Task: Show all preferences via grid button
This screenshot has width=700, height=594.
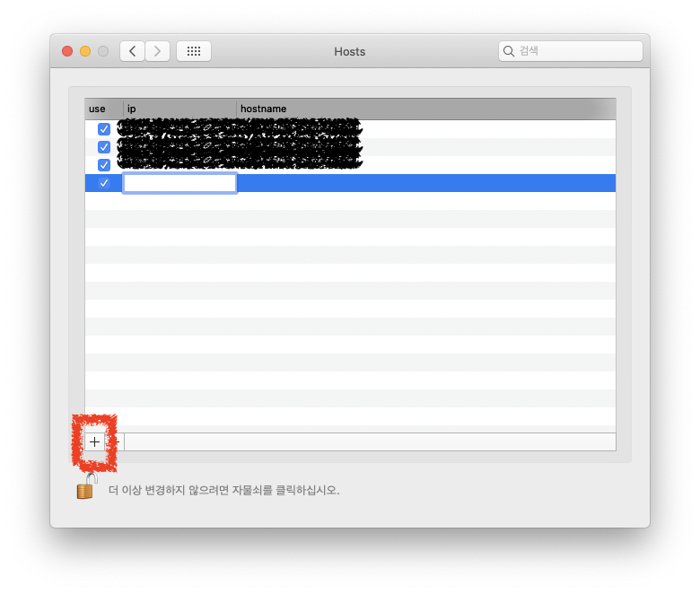Action: point(194,51)
